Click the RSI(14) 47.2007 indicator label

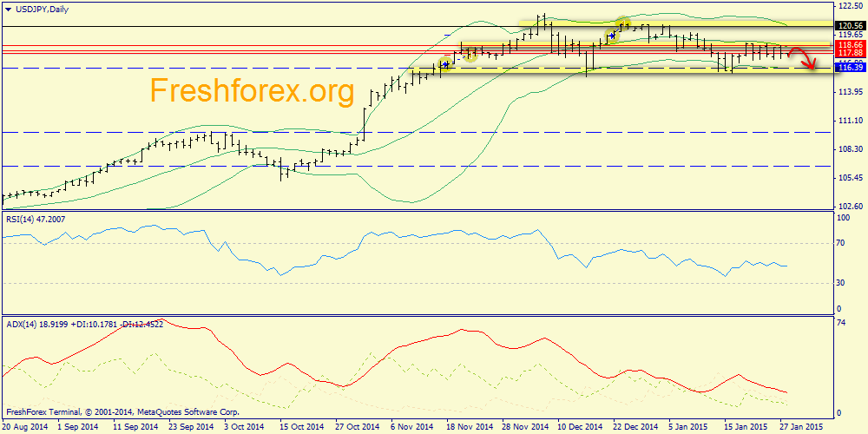point(35,220)
